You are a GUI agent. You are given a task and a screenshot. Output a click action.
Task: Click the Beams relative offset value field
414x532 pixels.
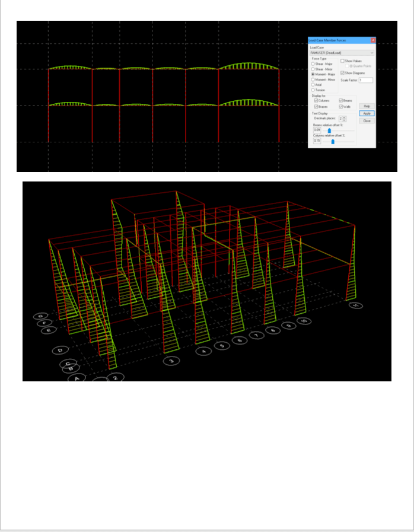(317, 130)
